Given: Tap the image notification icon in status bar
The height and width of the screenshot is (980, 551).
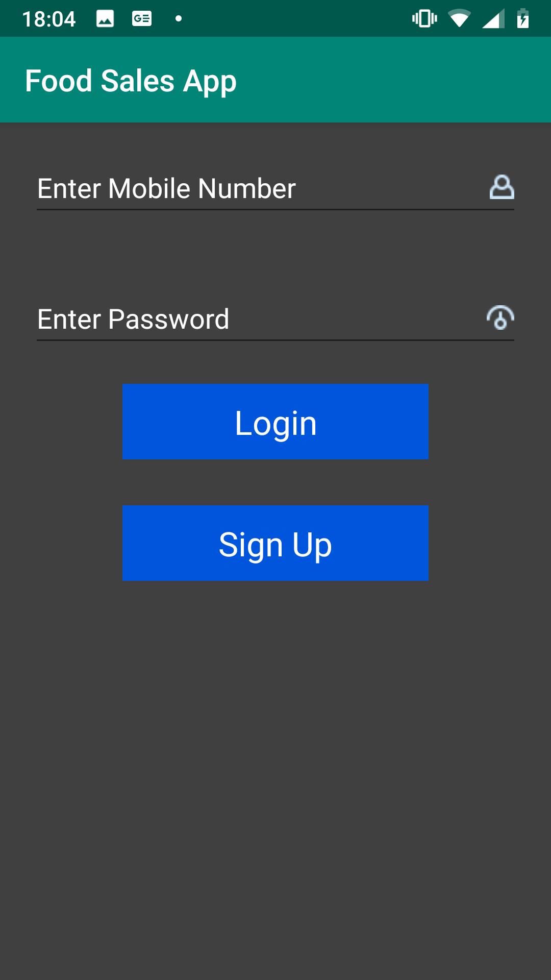Looking at the screenshot, I should pos(105,19).
